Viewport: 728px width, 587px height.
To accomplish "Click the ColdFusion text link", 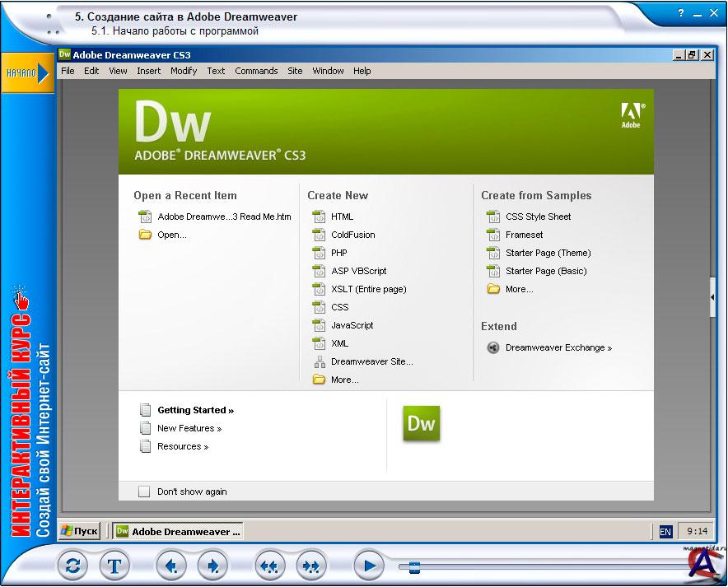I will (x=352, y=235).
